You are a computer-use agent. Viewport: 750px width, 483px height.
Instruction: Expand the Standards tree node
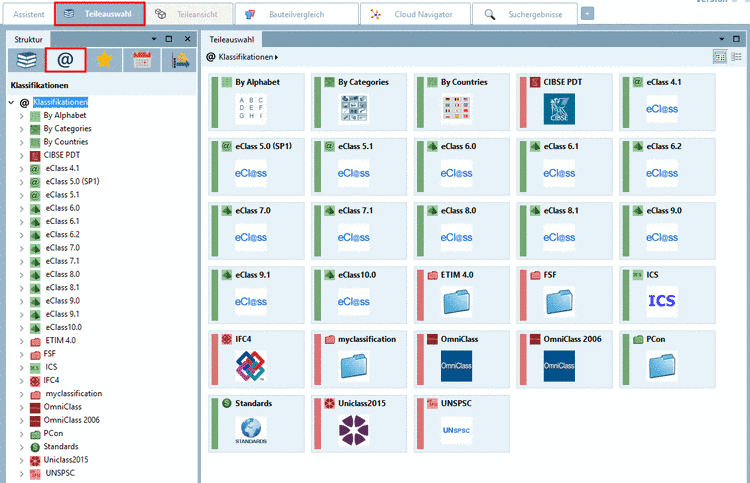coord(21,447)
